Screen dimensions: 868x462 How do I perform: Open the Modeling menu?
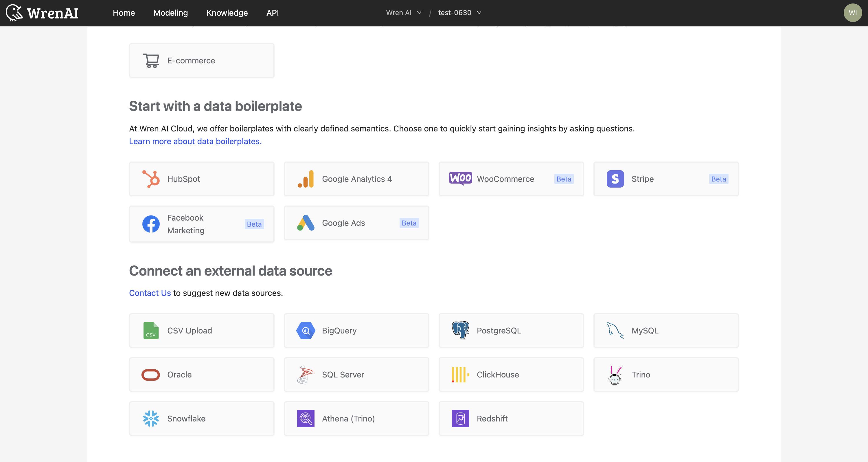click(x=170, y=13)
